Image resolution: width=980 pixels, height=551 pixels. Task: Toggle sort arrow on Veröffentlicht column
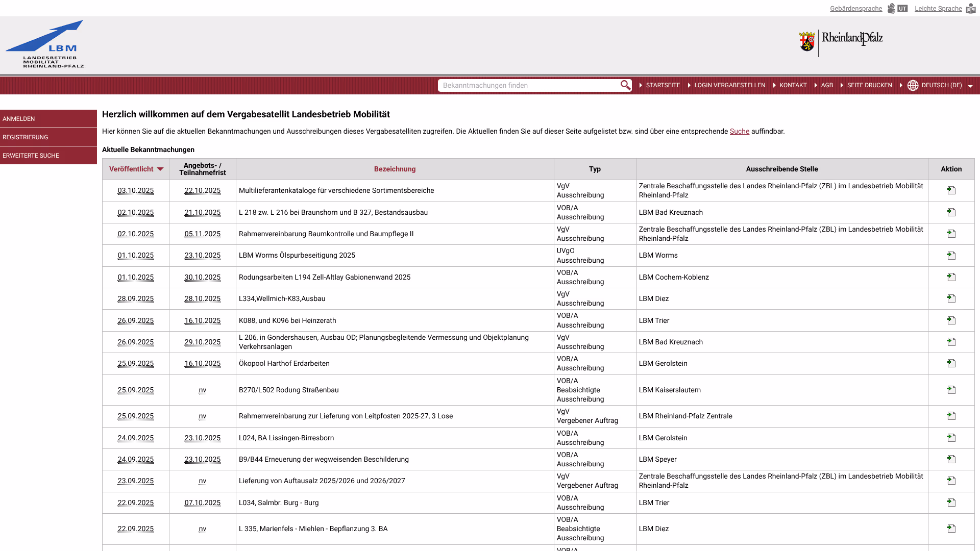tap(160, 169)
